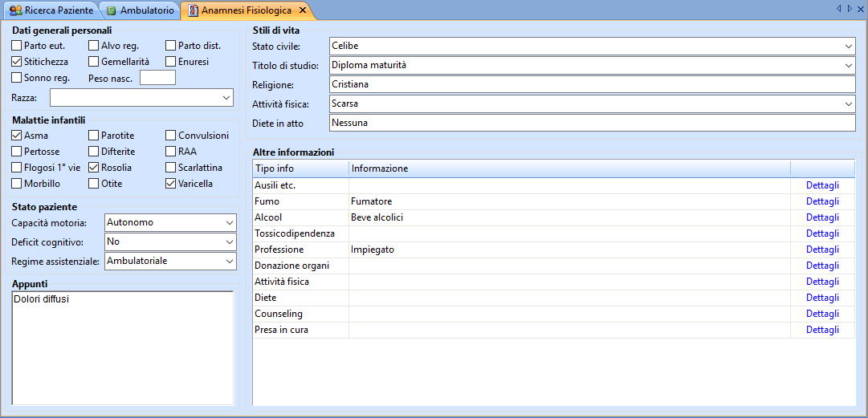Select the Donazione organi row label
This screenshot has height=418, width=868.
(x=292, y=266)
